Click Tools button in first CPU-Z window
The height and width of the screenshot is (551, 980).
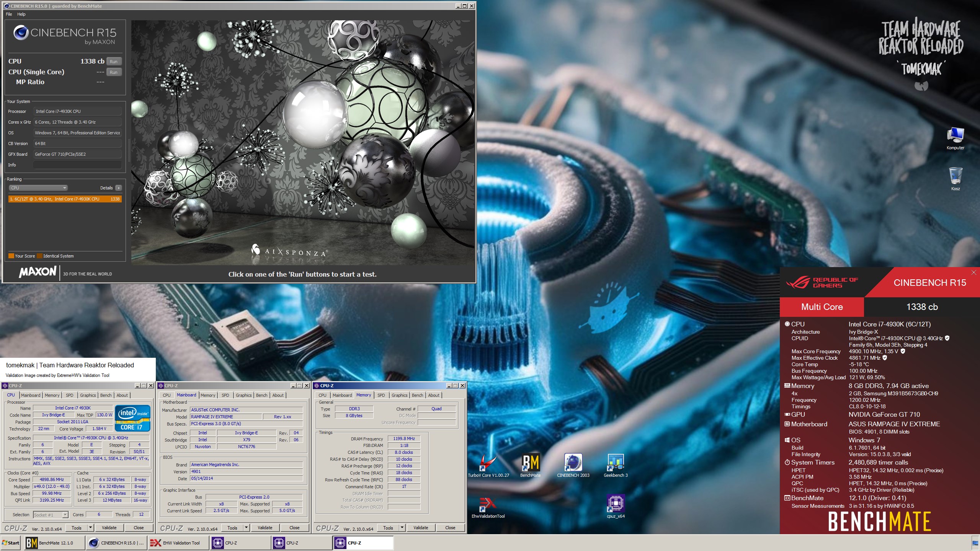(77, 528)
